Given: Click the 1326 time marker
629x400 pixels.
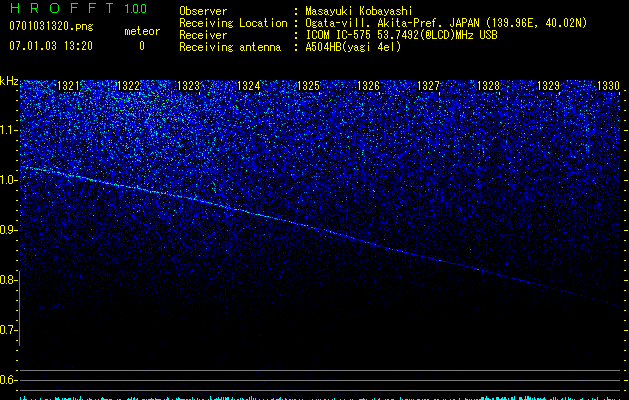Looking at the screenshot, I should pos(368,86).
